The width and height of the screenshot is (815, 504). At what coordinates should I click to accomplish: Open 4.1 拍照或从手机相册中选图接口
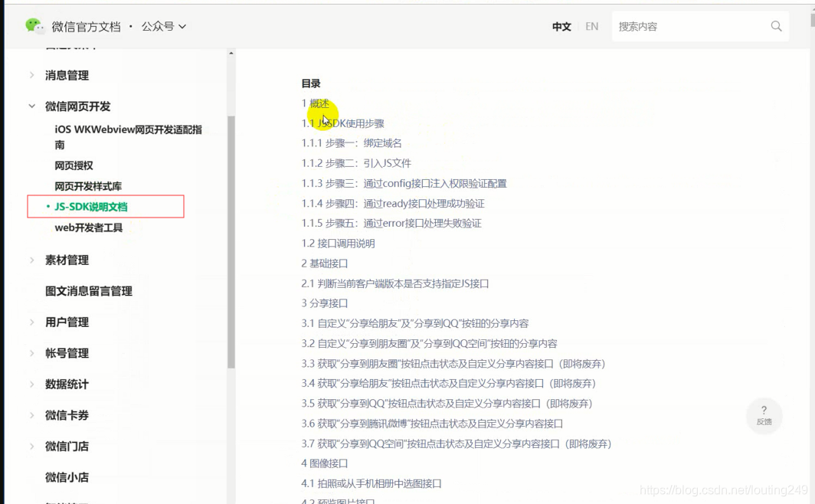(371, 483)
